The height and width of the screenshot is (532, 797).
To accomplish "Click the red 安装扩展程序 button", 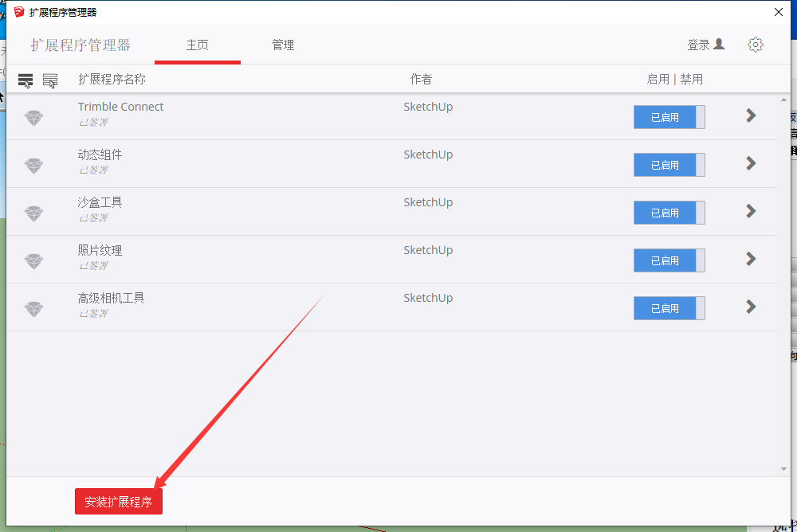I will point(119,502).
